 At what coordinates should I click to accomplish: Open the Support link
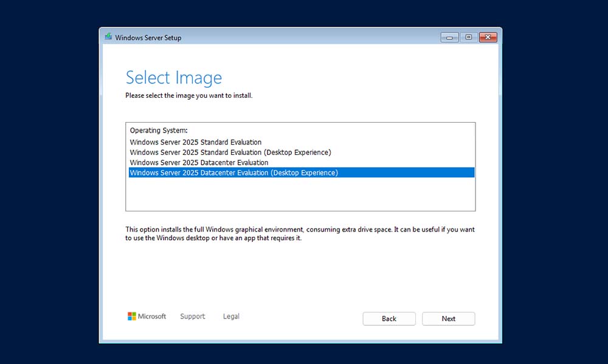192,317
